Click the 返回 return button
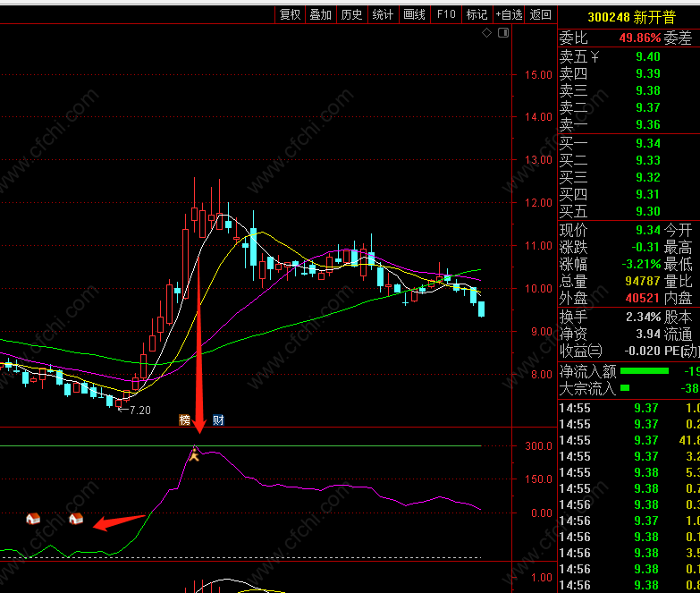This screenshot has height=593, width=700. (541, 14)
